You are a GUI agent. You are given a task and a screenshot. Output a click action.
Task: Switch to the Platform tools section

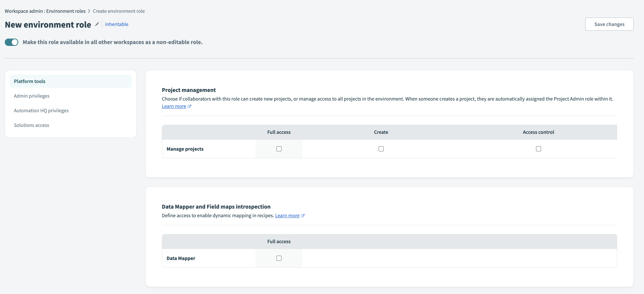(x=29, y=81)
